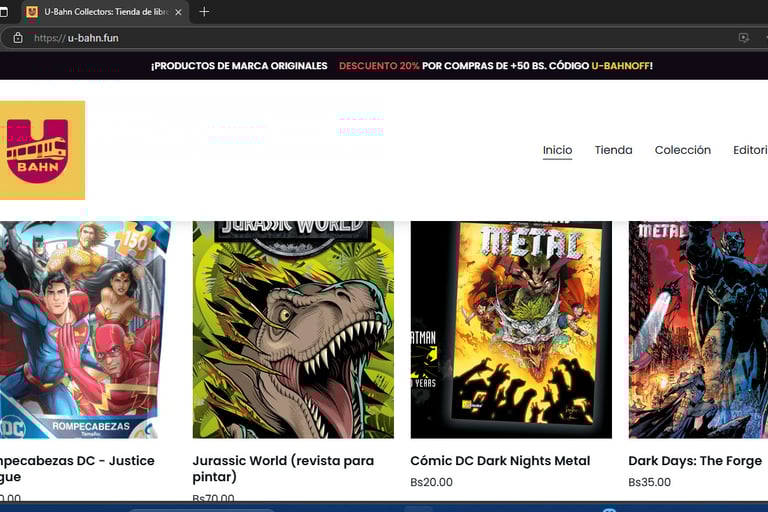768x512 pixels.
Task: Click the U-BAHNOFF code text
Action: [621, 66]
